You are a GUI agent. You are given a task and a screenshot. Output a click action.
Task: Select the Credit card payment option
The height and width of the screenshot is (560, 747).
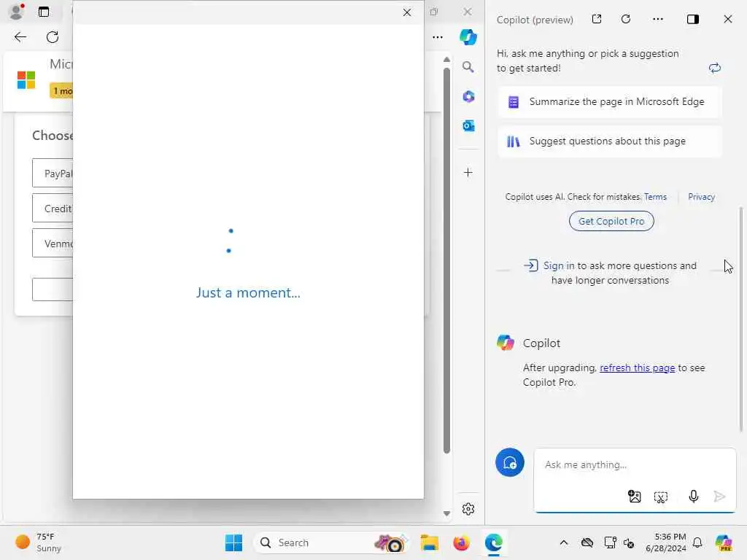pyautogui.click(x=53, y=208)
